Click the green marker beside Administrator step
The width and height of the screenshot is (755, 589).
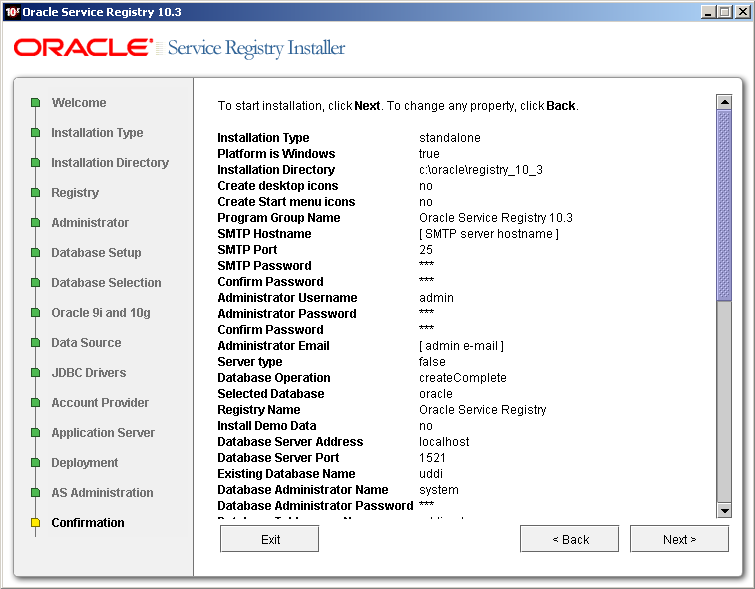pyautogui.click(x=35, y=223)
